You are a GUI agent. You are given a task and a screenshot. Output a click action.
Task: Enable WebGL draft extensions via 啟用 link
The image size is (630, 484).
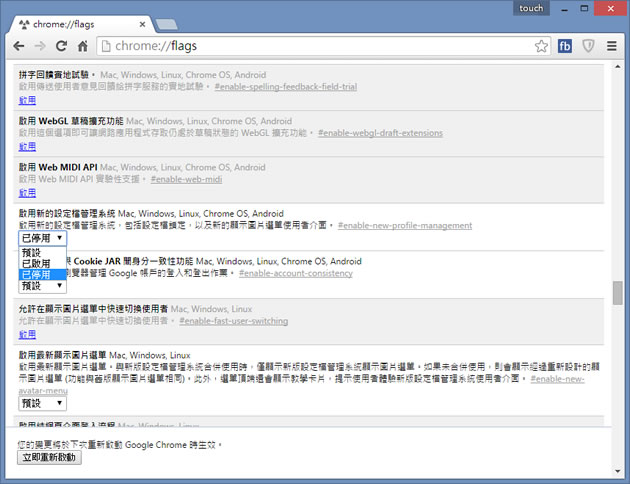click(x=26, y=146)
